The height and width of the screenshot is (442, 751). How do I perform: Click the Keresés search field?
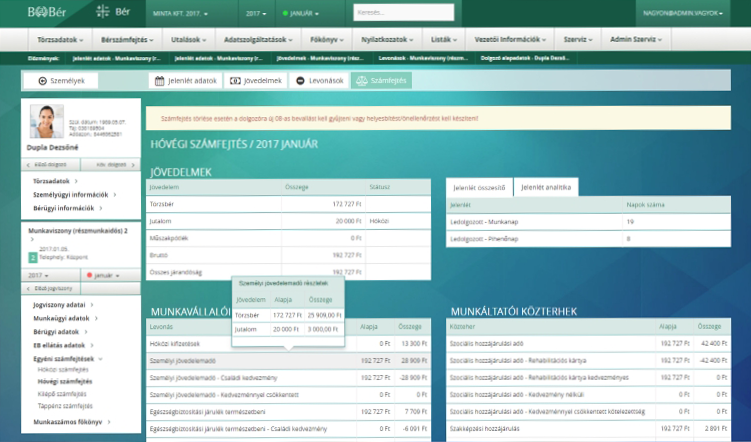coord(404,12)
